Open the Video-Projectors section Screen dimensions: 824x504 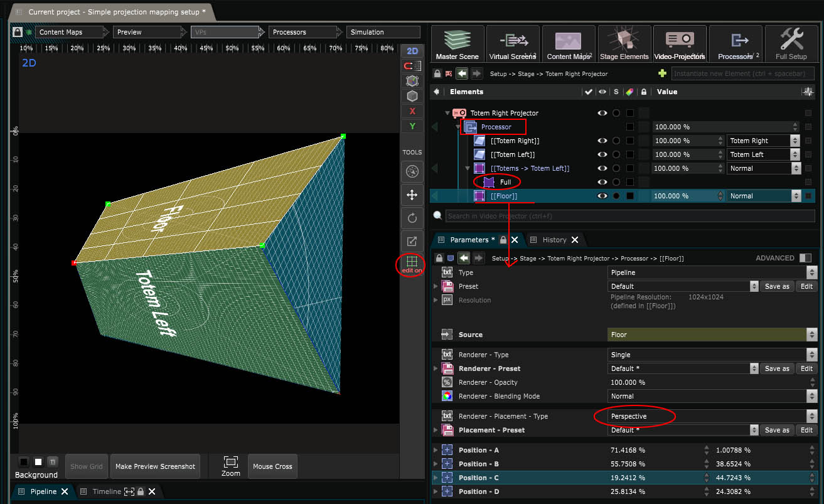click(x=680, y=44)
